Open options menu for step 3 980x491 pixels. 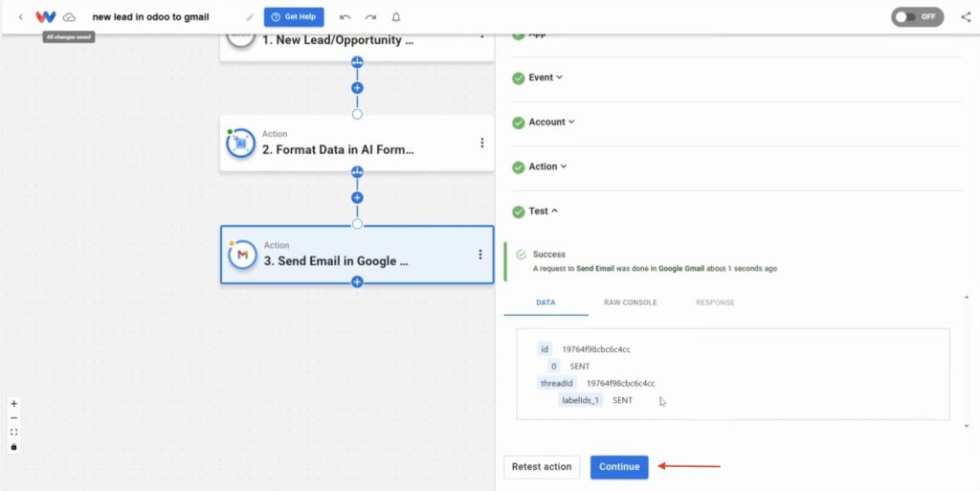480,255
